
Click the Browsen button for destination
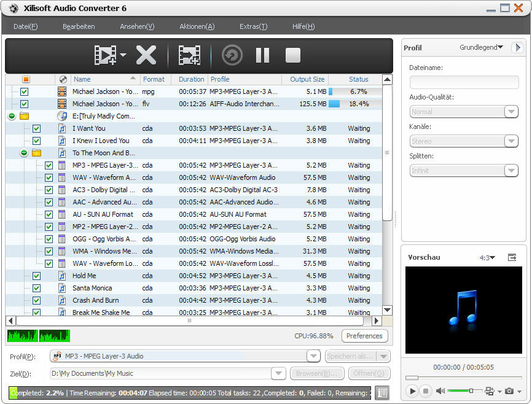coord(317,373)
